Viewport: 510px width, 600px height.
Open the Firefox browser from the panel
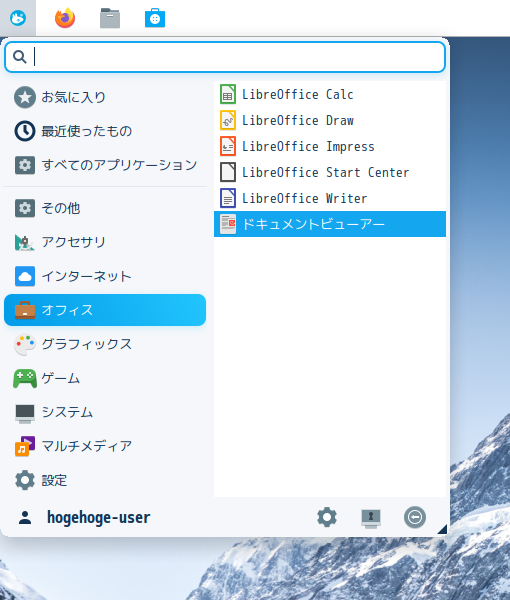click(65, 18)
